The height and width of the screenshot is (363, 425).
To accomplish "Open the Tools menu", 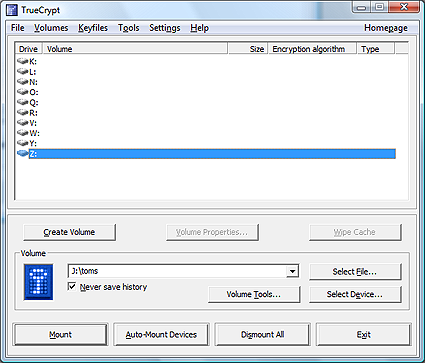I will 129,28.
